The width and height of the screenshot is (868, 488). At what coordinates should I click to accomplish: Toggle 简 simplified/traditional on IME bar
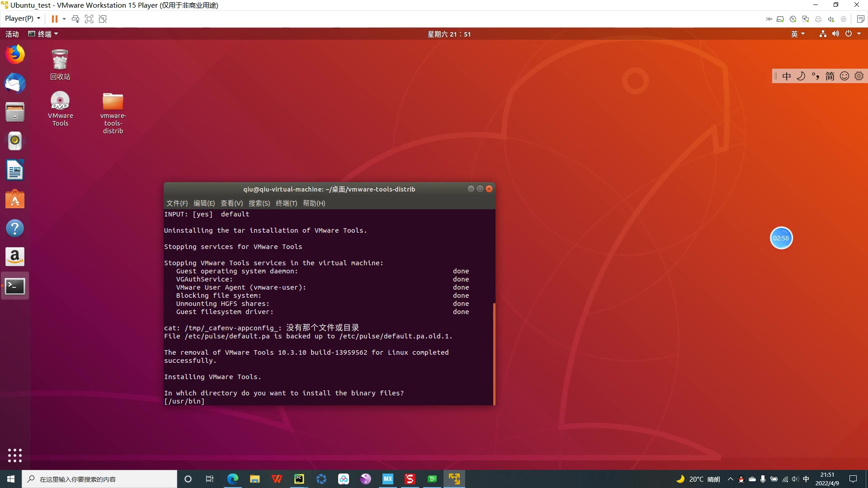click(x=830, y=76)
